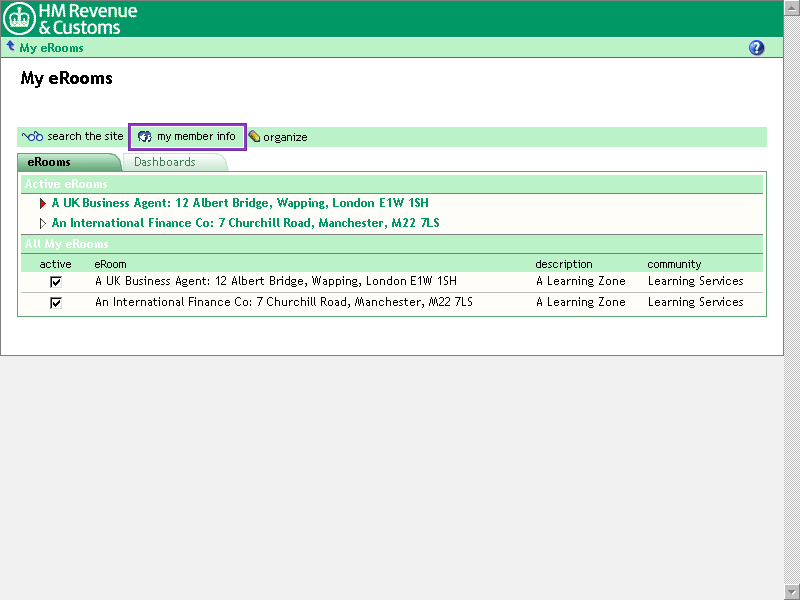This screenshot has width=800, height=600.
Task: Click the scrollbar up arrow button
Action: point(791,8)
